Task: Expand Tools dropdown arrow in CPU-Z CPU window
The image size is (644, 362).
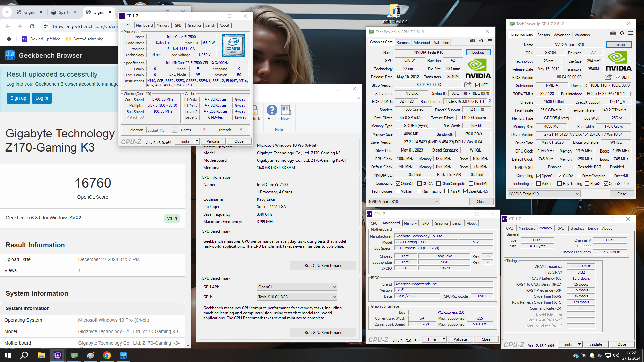Action: (197, 141)
